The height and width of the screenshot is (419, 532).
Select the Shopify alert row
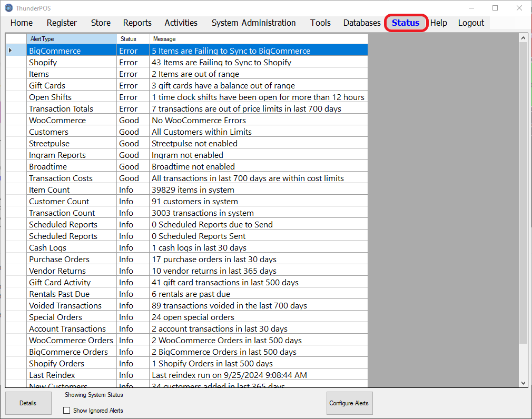click(71, 62)
